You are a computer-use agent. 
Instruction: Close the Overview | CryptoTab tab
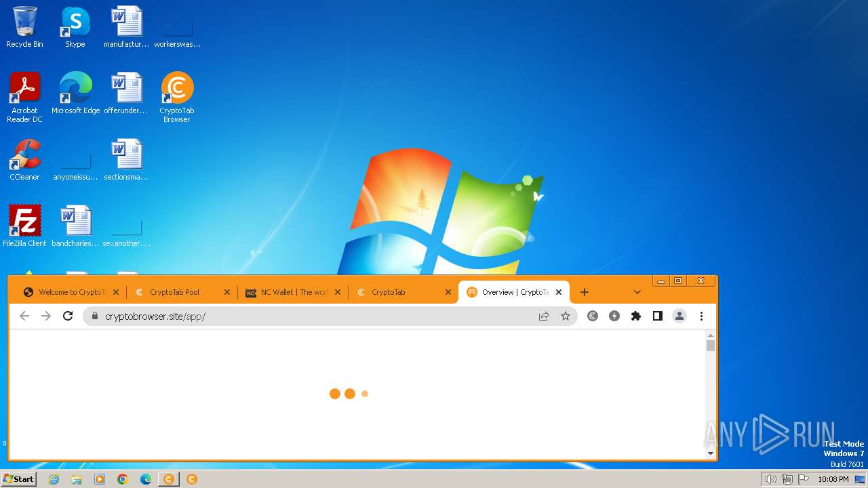coord(559,292)
